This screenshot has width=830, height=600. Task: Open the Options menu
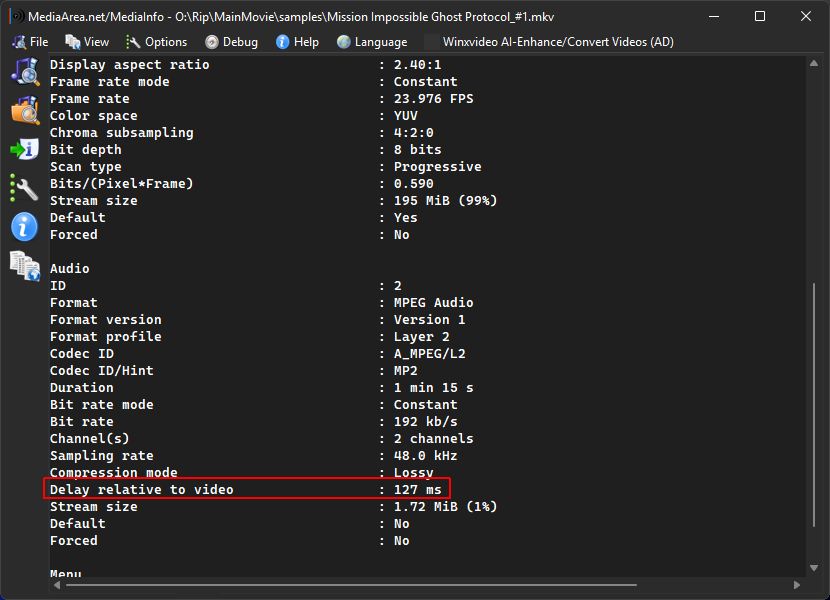click(156, 42)
